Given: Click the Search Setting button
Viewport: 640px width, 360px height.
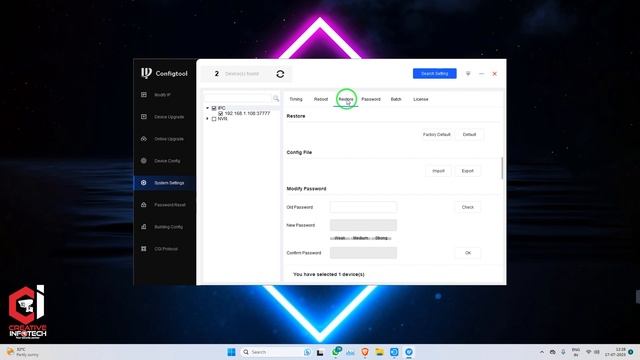Looking at the screenshot, I should point(435,73).
